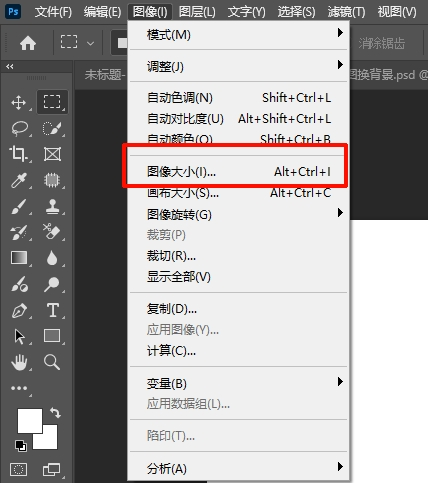Select the Eyedropper tool
The image size is (428, 483).
click(19, 180)
